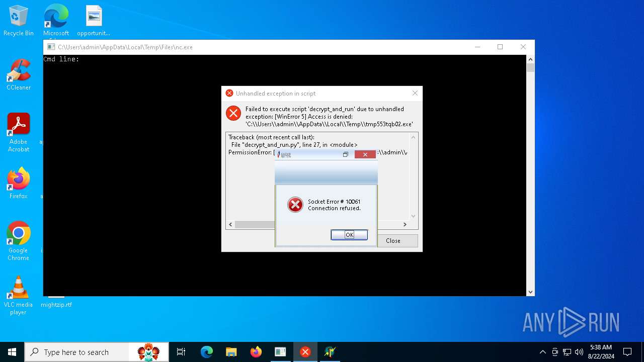Open the Adobe Acrobat desktop shortcut
Screen dimensions: 644x362
point(19,133)
